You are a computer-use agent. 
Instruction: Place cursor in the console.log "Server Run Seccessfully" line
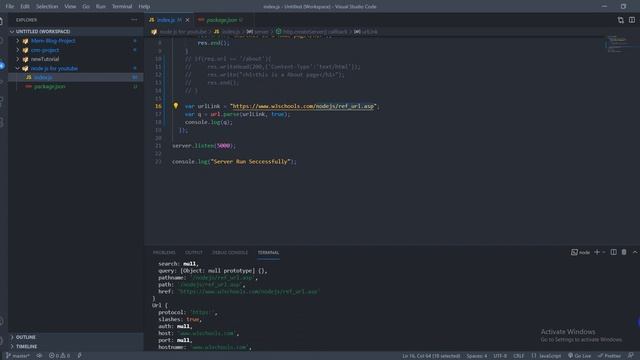tap(234, 162)
